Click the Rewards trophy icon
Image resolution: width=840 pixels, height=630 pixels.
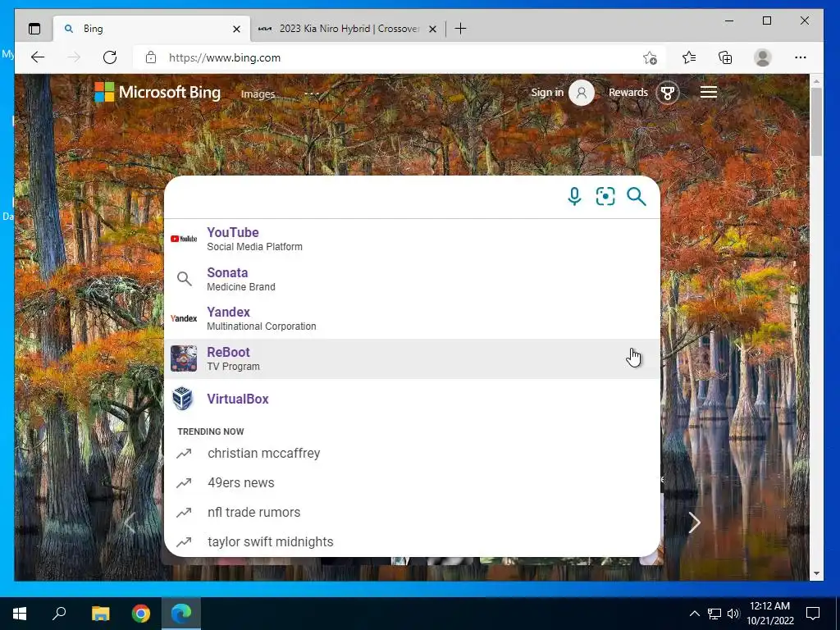tap(668, 93)
